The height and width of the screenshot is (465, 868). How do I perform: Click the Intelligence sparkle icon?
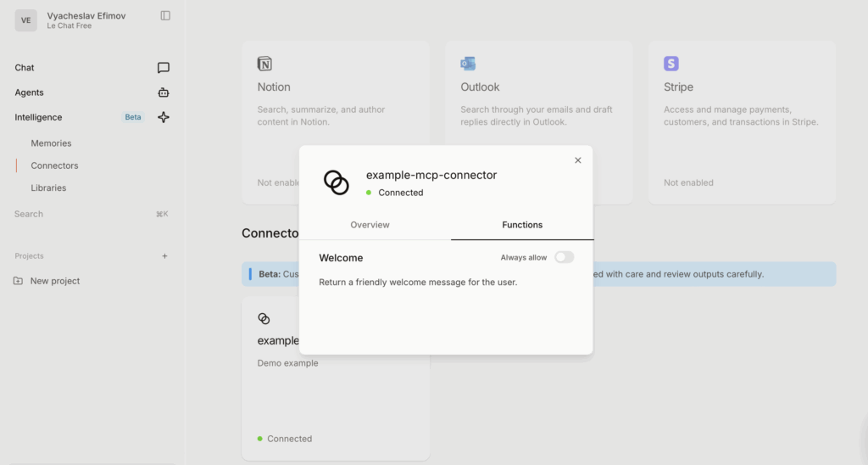point(164,117)
